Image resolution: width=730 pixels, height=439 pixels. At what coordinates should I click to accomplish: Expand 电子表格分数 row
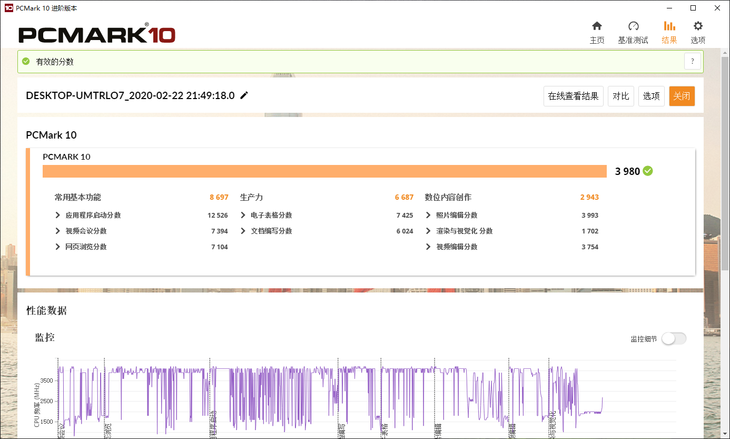click(x=243, y=215)
